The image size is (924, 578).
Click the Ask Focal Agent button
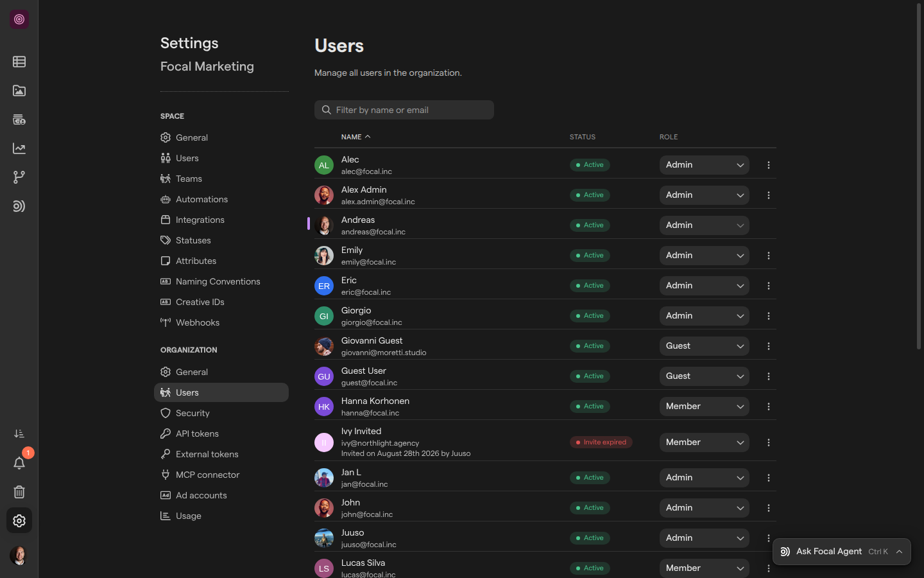841,552
